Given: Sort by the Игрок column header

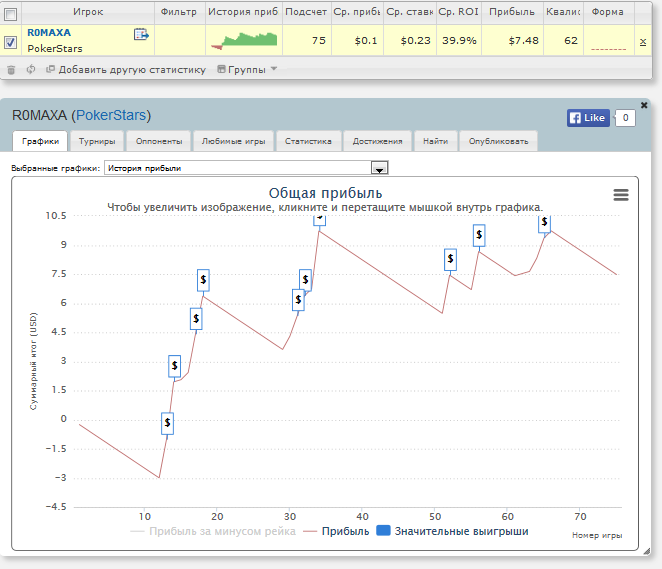Looking at the screenshot, I should coord(88,12).
